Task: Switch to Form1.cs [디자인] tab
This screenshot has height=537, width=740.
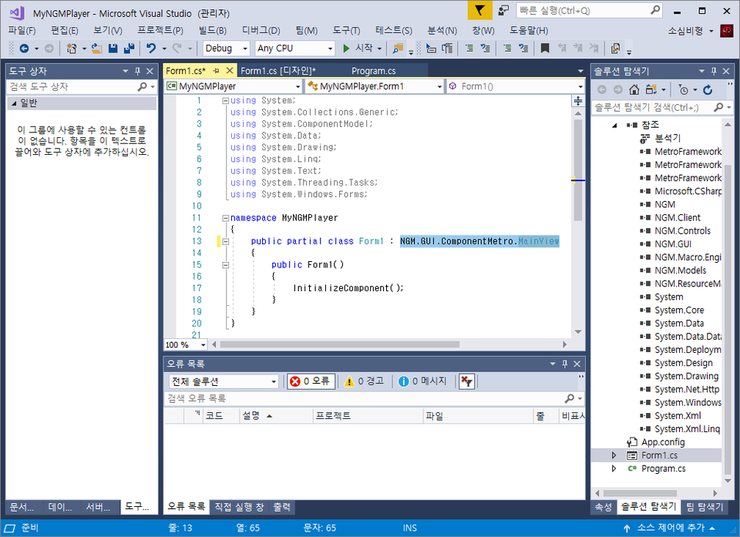Action: click(278, 71)
